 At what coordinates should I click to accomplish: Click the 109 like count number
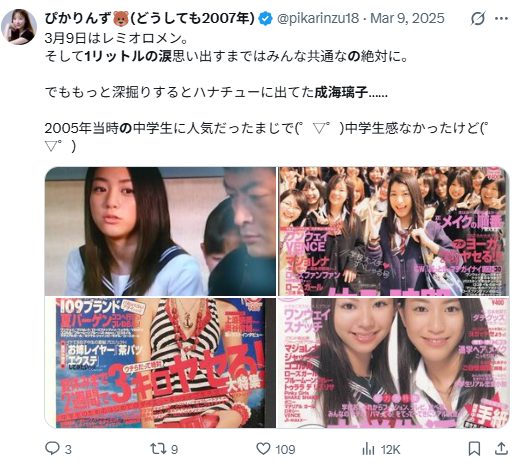click(285, 449)
